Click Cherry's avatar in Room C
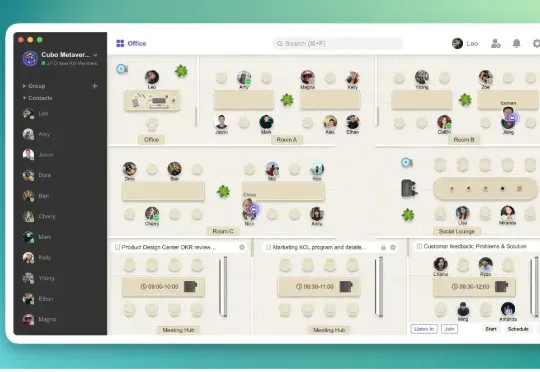 pyautogui.click(x=152, y=214)
